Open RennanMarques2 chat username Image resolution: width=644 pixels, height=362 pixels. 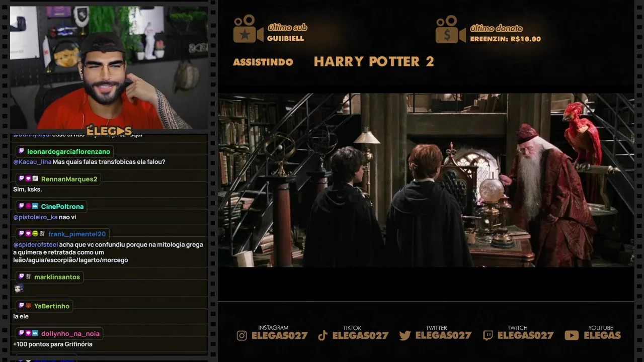point(69,179)
